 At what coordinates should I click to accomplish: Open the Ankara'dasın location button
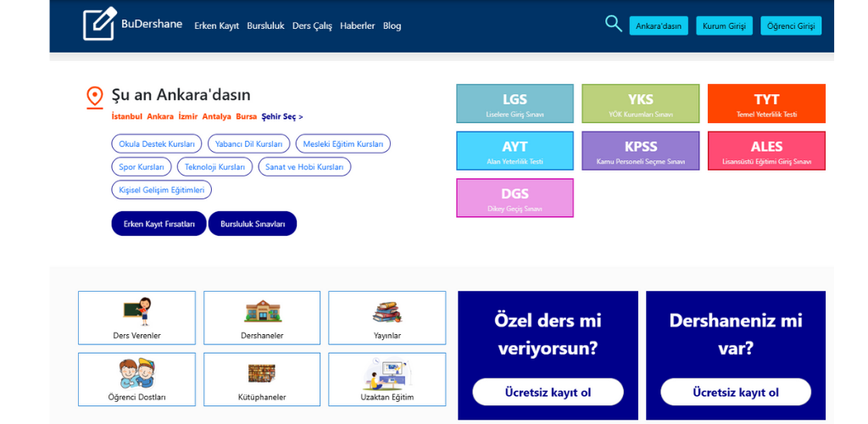(659, 26)
